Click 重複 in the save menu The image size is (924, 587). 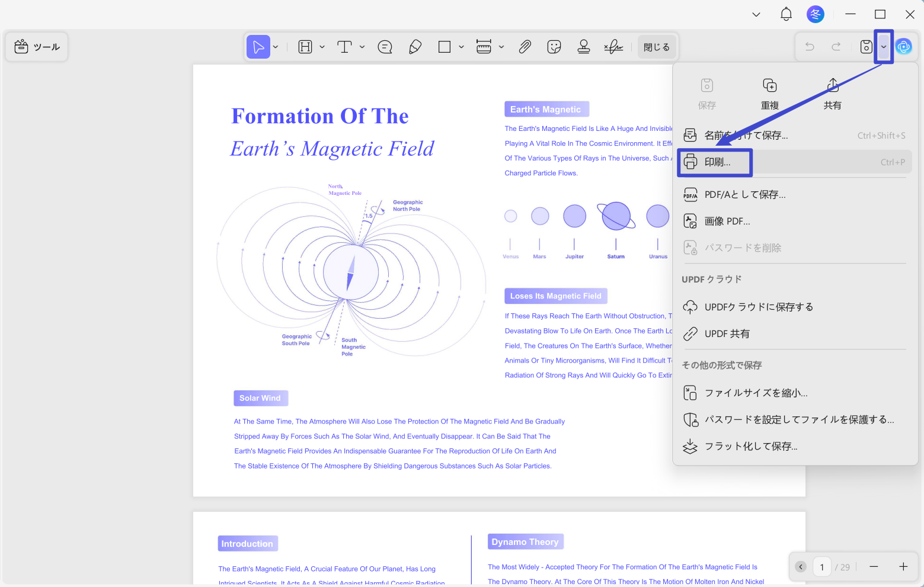[x=770, y=94]
